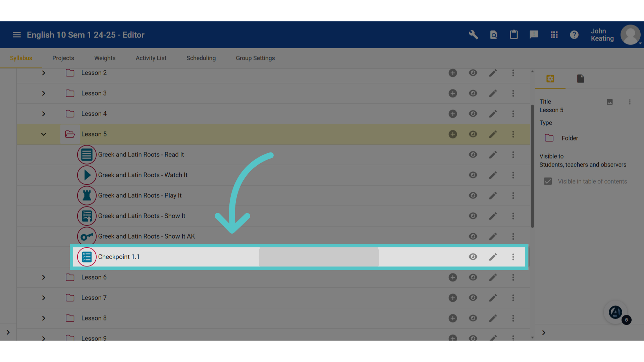Collapse the Lesson 5 folder chevron
The image size is (644, 362).
coord(44,134)
